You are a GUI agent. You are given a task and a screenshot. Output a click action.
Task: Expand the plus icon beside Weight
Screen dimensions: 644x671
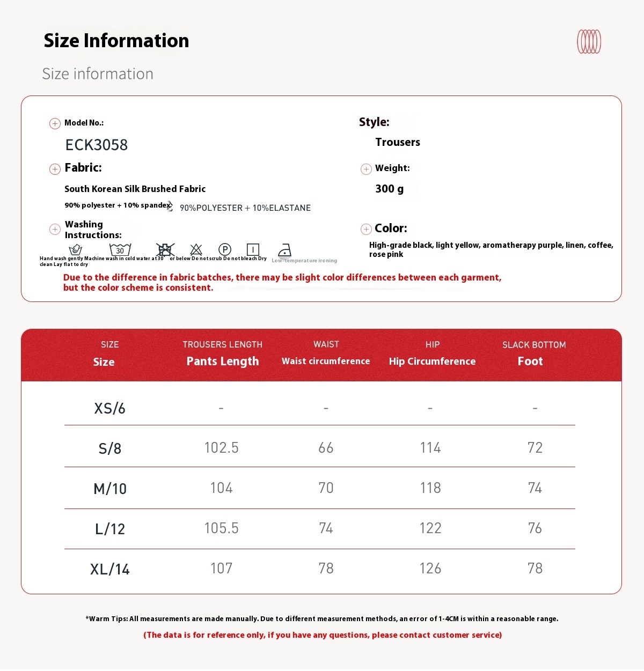click(366, 169)
